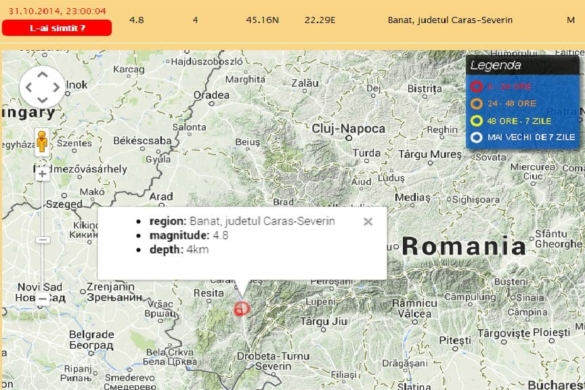Click magnitude cell 4.8 in top row
Screen dimensions: 585x390
137,20
